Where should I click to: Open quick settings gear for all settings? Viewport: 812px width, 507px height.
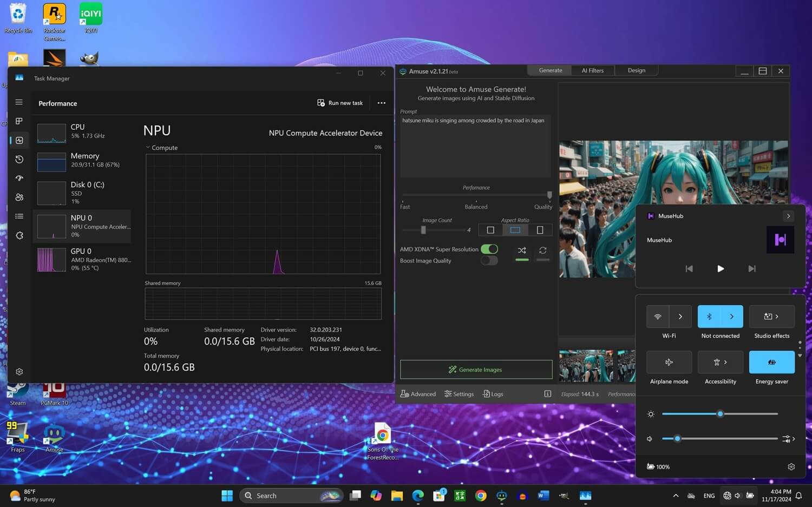pos(791,466)
